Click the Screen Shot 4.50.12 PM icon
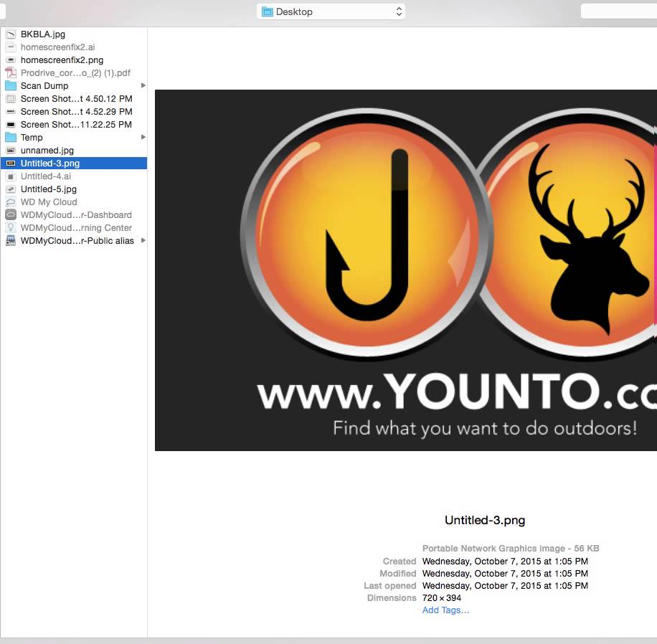This screenshot has height=644, width=657. tap(11, 99)
